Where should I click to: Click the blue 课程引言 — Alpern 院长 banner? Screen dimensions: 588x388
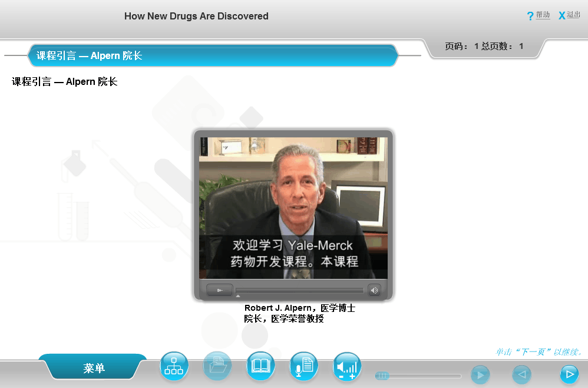(213, 55)
